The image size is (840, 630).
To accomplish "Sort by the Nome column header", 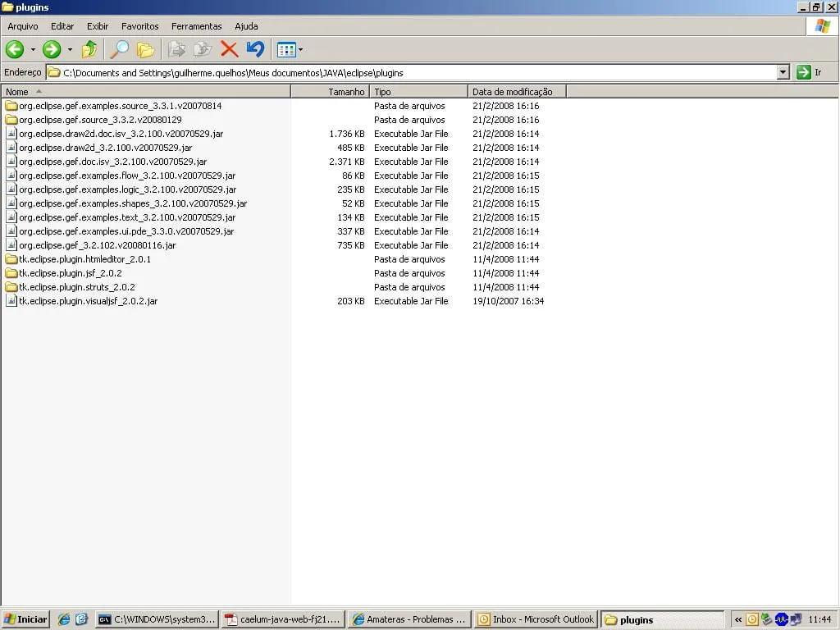I will click(x=146, y=92).
